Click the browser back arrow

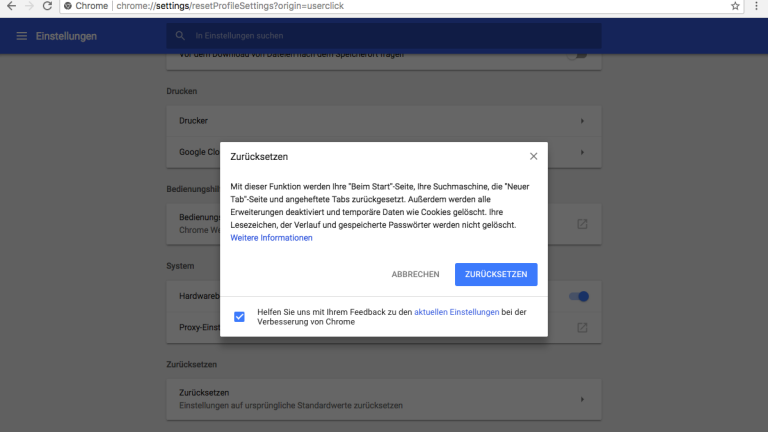tap(9, 6)
